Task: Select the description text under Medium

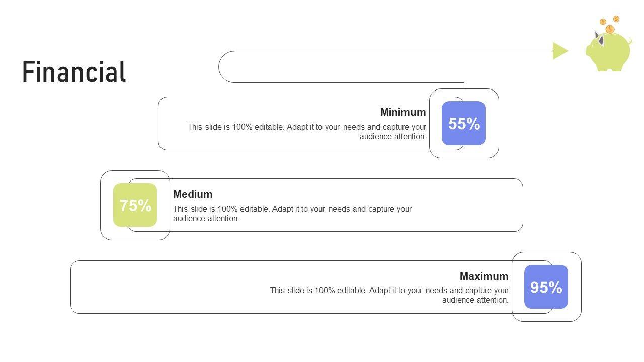Action: [292, 214]
